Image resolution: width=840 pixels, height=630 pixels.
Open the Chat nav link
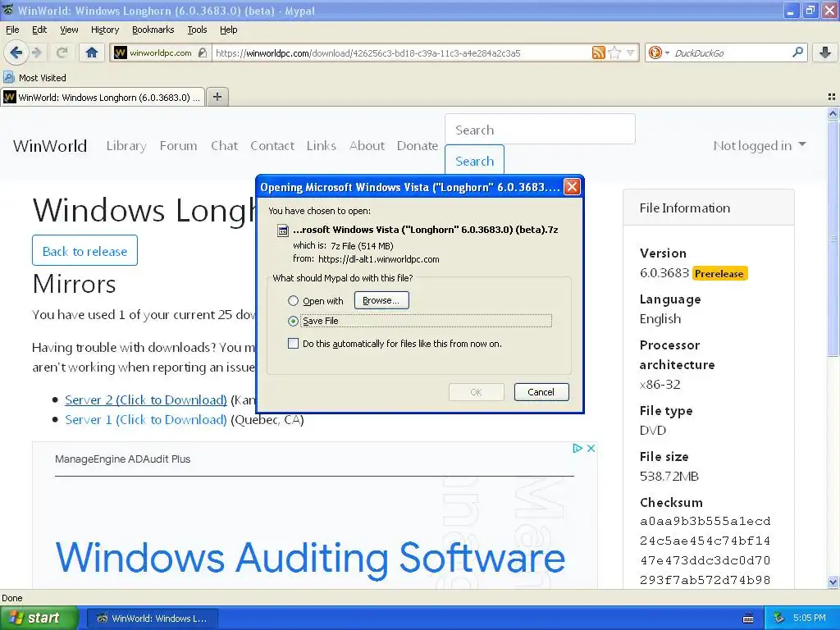[224, 146]
